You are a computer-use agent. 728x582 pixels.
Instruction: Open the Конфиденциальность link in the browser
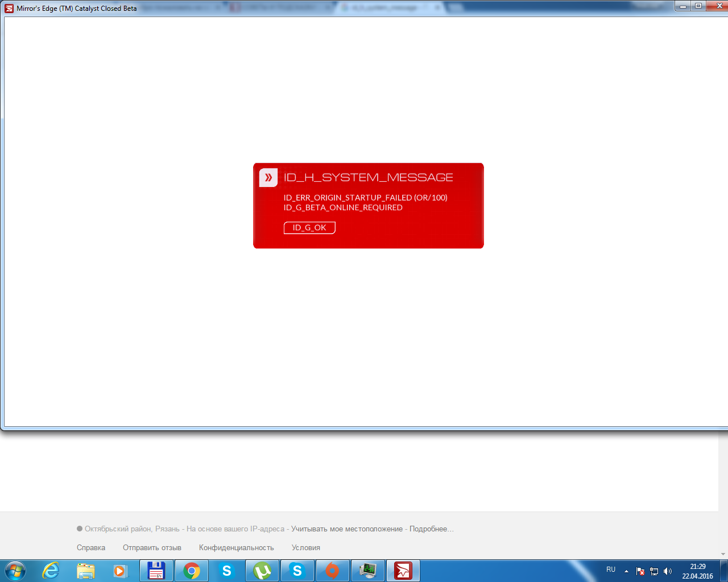[237, 548]
